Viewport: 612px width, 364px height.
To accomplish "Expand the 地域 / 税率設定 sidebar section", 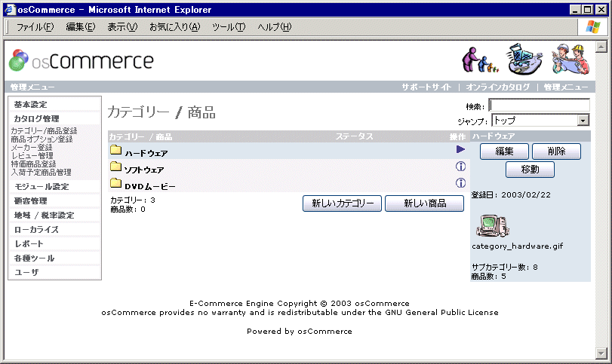I will (x=44, y=215).
